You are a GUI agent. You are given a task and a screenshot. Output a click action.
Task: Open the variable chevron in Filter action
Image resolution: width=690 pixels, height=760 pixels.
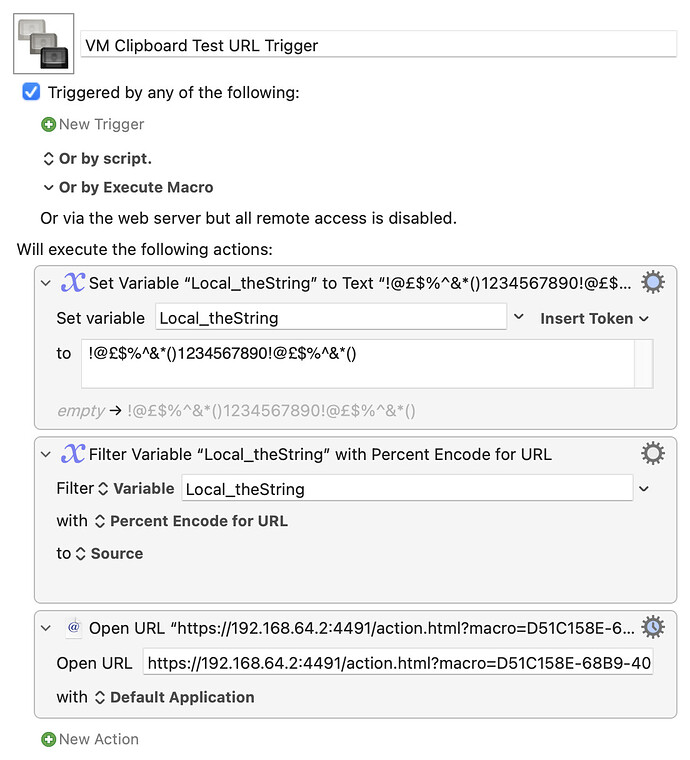click(644, 489)
